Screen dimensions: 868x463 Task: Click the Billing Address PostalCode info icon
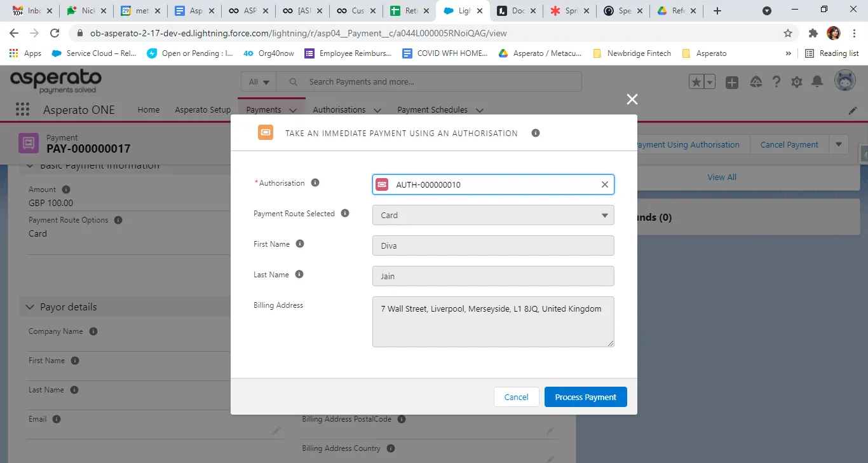coord(401,418)
